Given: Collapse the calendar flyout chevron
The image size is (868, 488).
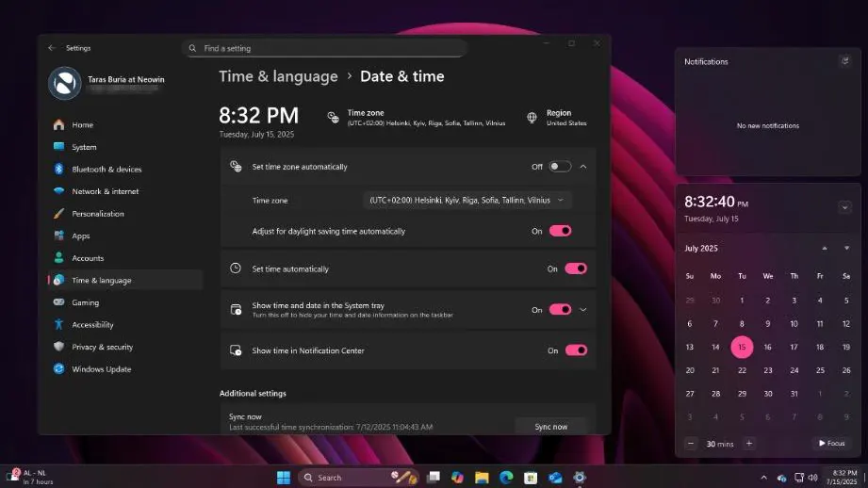Looking at the screenshot, I should pos(844,207).
